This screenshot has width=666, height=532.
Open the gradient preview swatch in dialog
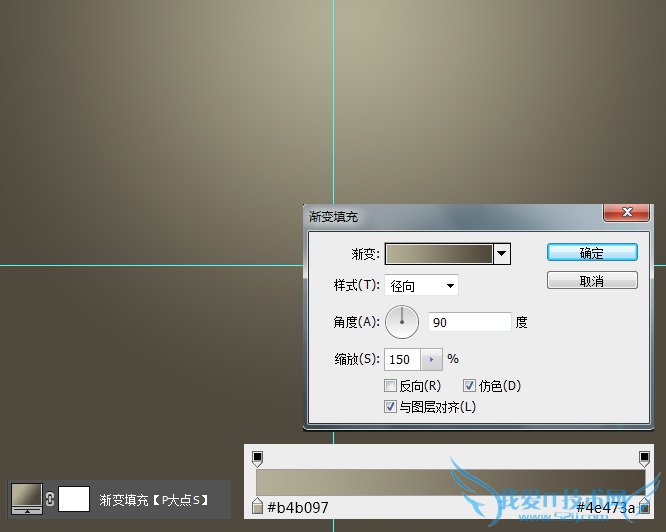tap(439, 254)
